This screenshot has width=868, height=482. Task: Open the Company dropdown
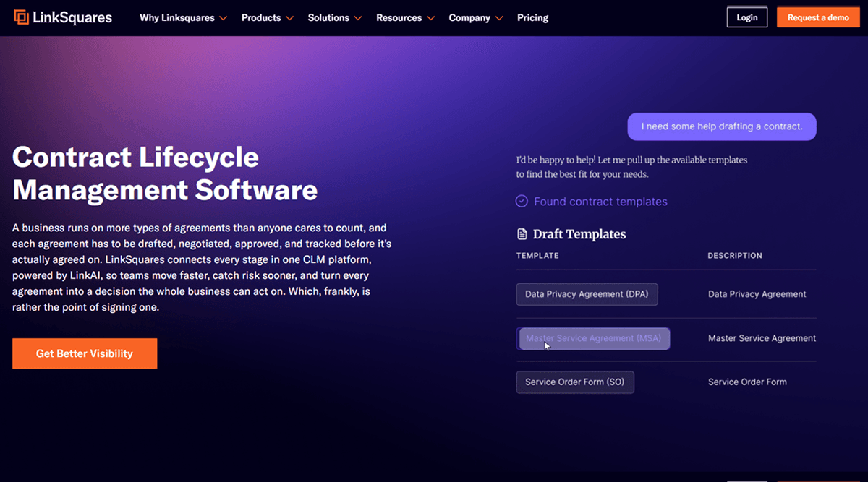[476, 17]
